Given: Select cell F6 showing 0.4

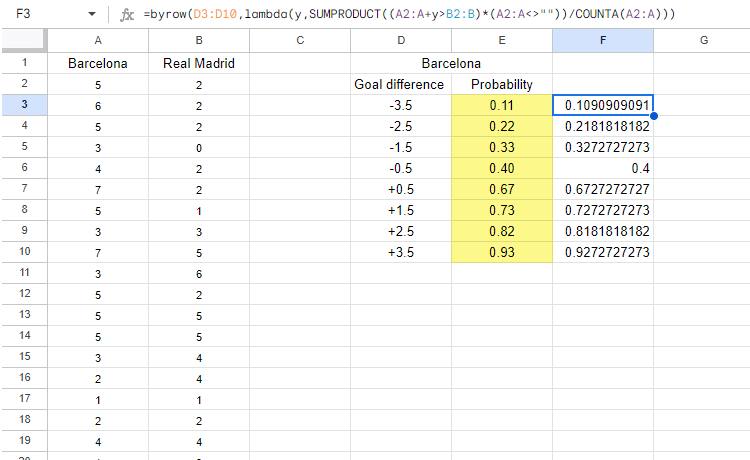Looking at the screenshot, I should 603,168.
